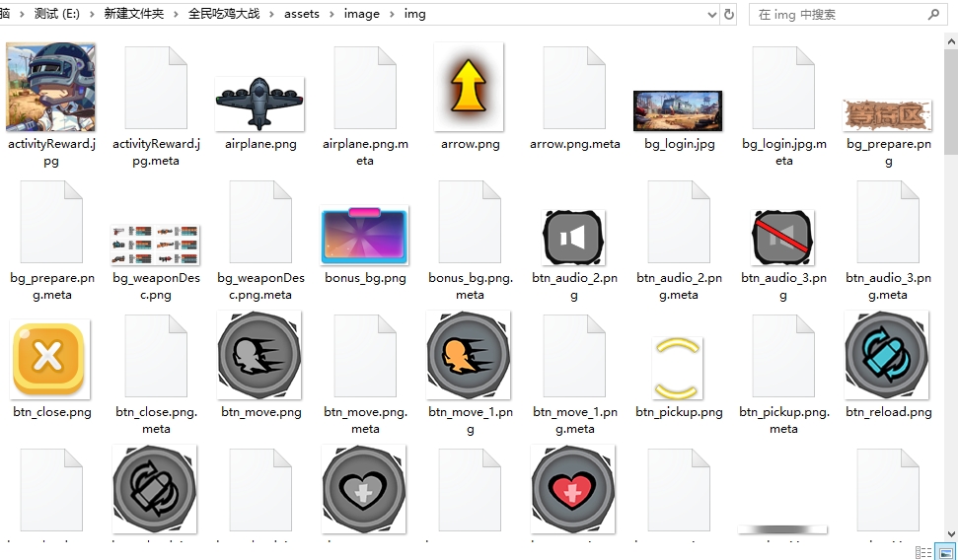Select the btn_reload.png file icon
Screen dimensions: 958x560
[887, 355]
